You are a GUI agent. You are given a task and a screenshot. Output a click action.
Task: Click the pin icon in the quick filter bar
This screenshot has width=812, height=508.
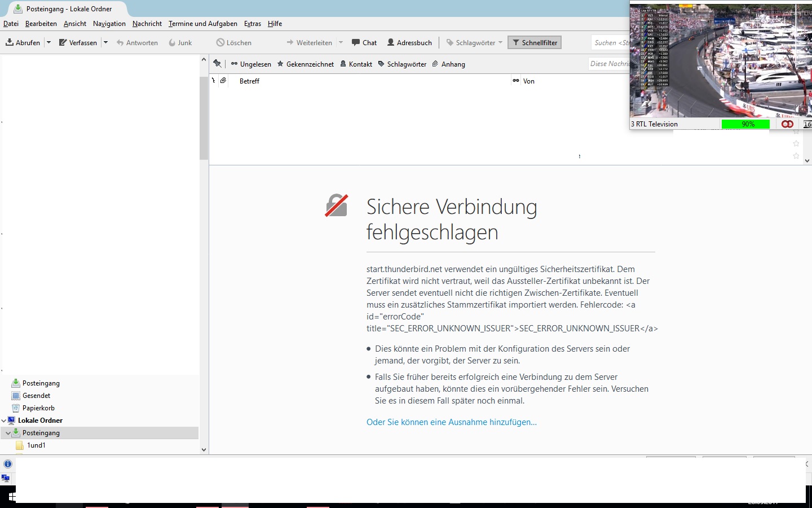click(217, 64)
